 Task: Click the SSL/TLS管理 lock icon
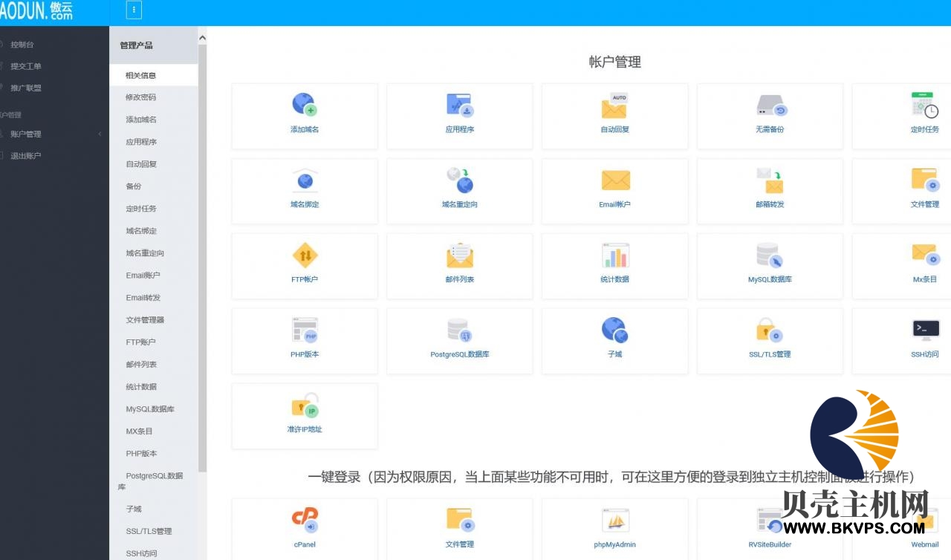click(769, 331)
